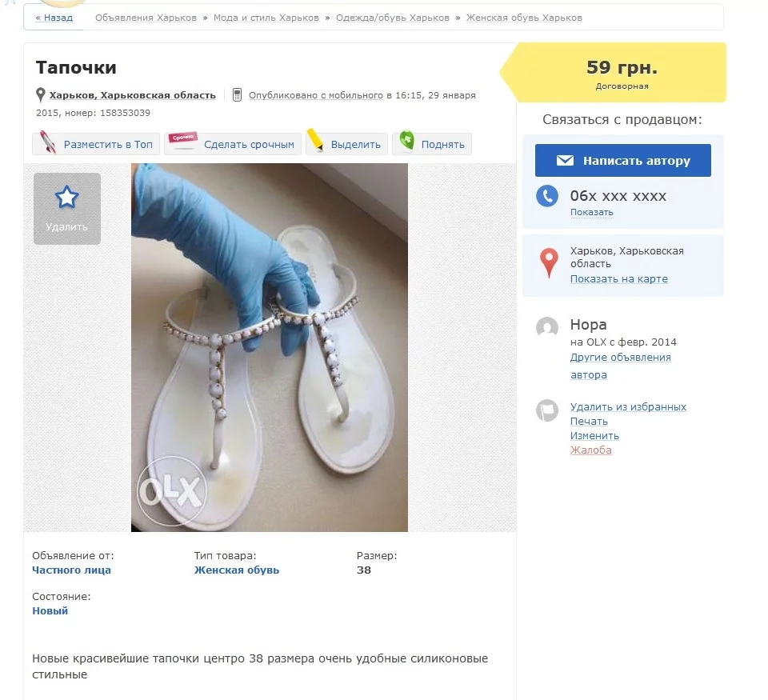Click the Печать print link
The height and width of the screenshot is (700, 768).
589,422
